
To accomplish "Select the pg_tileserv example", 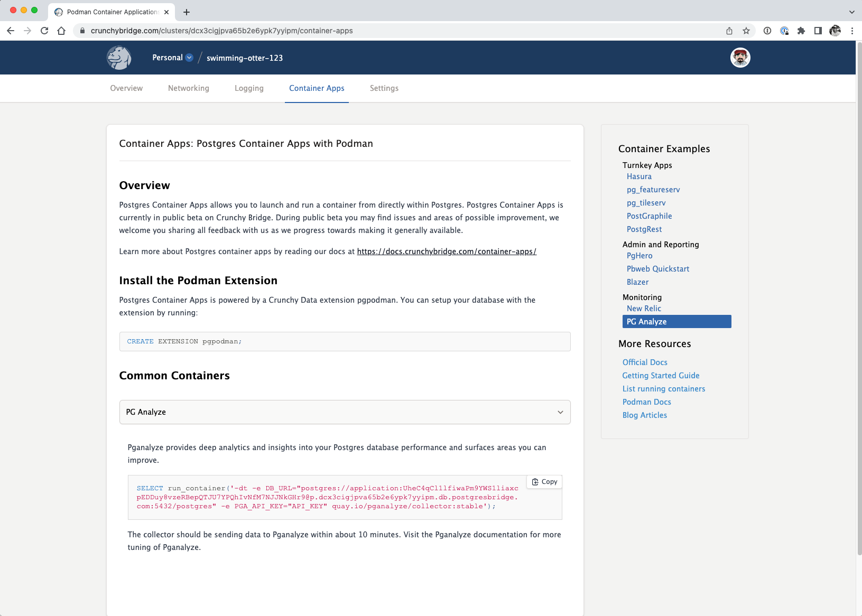I will pos(646,203).
